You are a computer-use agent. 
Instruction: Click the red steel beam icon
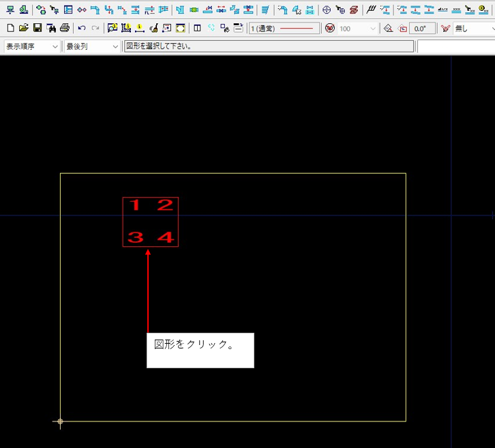point(354,10)
